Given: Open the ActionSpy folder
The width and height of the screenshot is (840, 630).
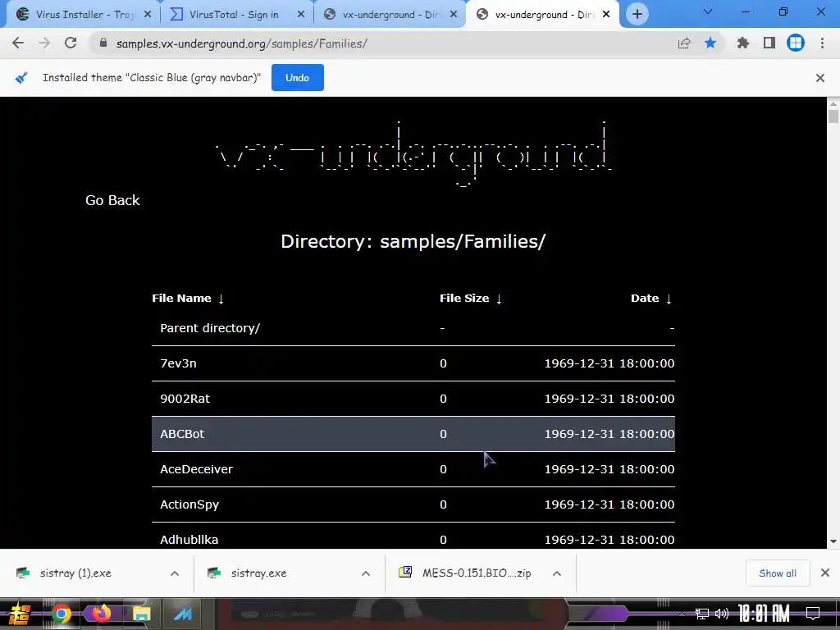Looking at the screenshot, I should 189,504.
